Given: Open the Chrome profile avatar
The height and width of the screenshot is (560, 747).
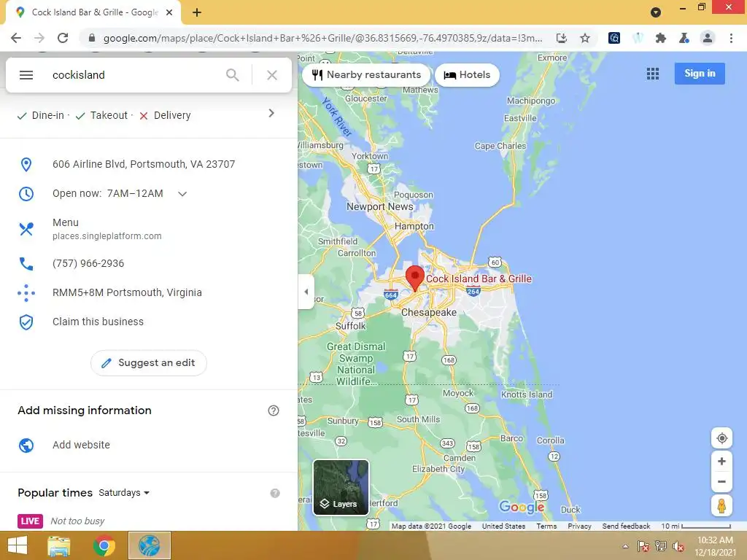Looking at the screenshot, I should 708,38.
